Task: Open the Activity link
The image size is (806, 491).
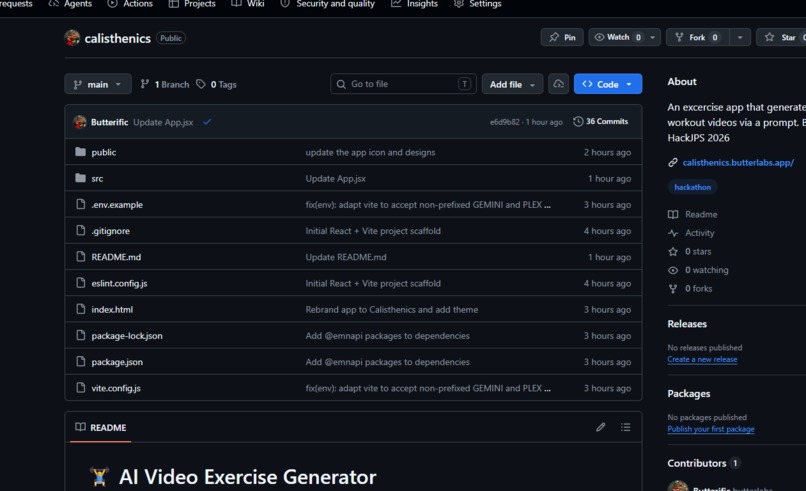Action: pyautogui.click(x=700, y=233)
